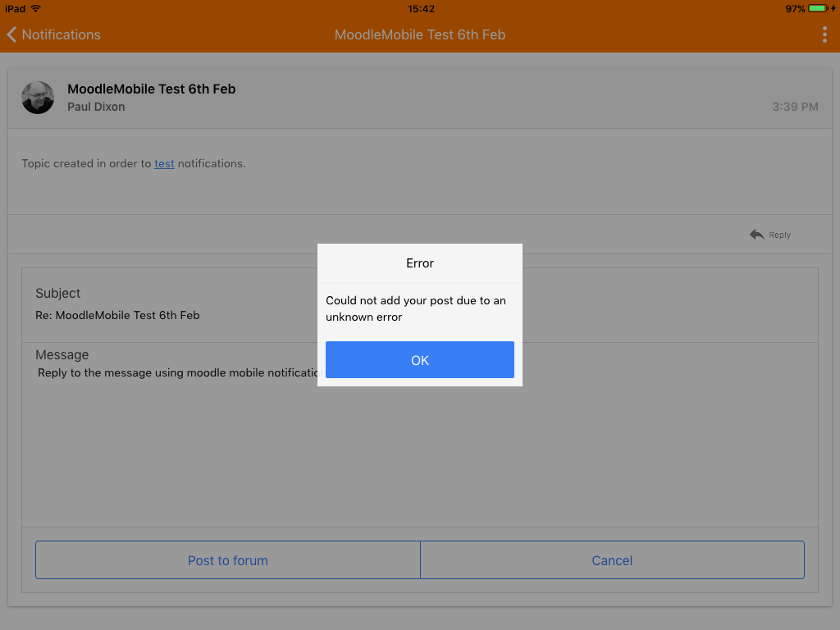Tap the 97% battery percentage
This screenshot has width=840, height=630.
(795, 8)
